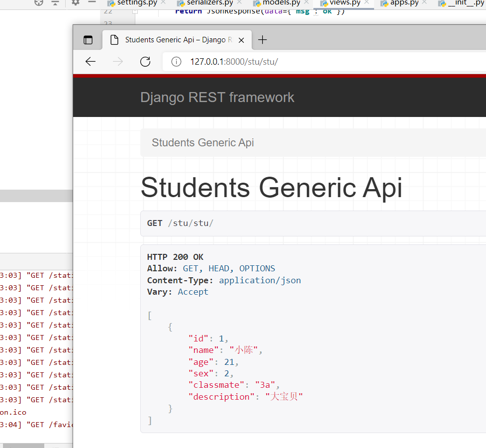Viewport: 486px width, 448px height.
Task: Click the page icon on the browser tab
Action: click(114, 40)
